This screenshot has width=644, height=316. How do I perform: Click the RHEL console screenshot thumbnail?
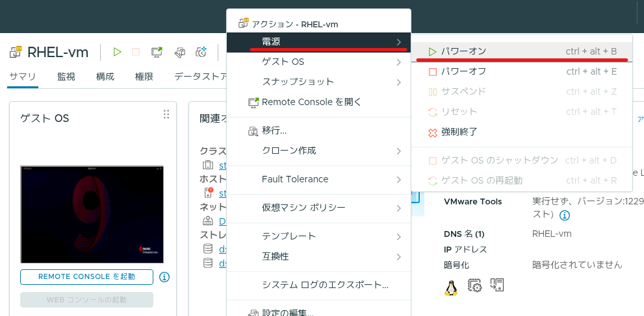[92, 214]
